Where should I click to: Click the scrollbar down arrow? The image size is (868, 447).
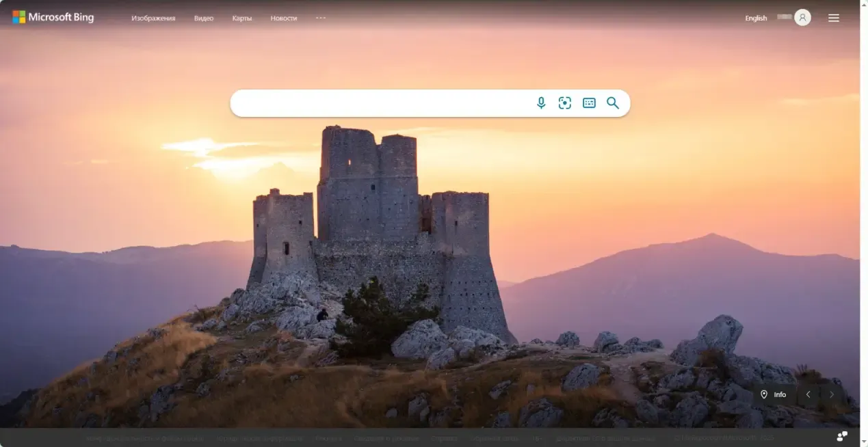tap(863, 442)
